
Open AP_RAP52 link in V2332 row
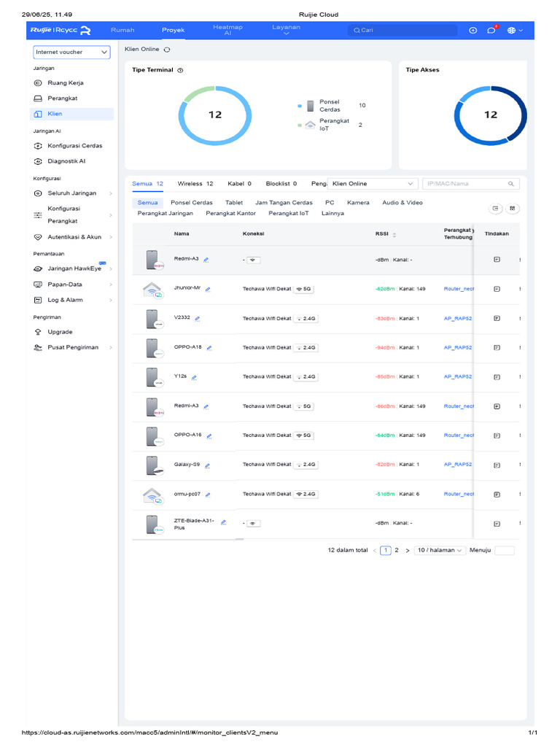[x=458, y=319]
